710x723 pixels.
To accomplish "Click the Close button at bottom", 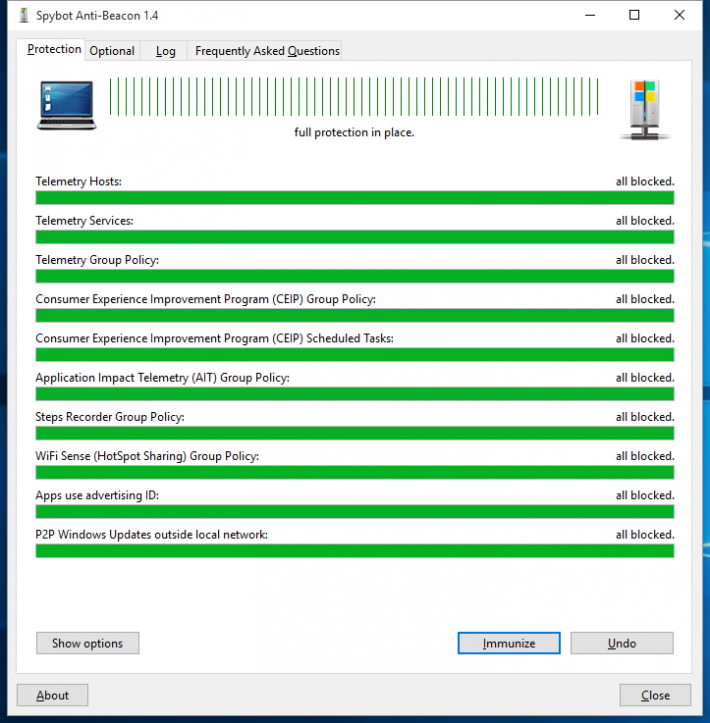I will (655, 695).
